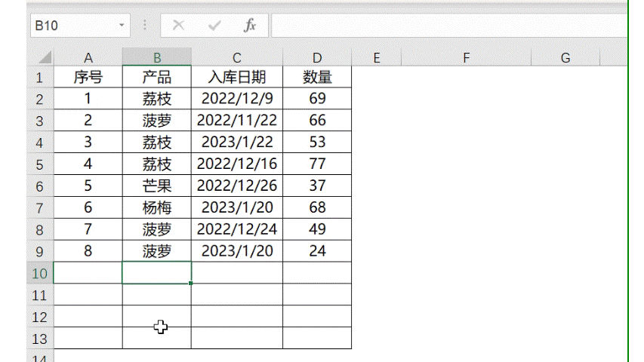The image size is (644, 362).
Task: Select row 4 header
Action: [39, 143]
